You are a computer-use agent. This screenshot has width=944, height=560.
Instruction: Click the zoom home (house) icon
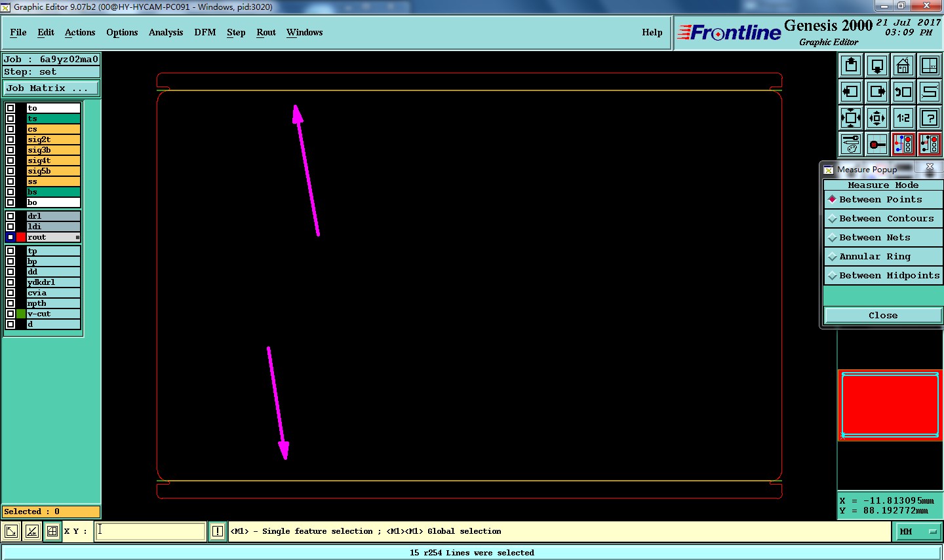click(903, 65)
